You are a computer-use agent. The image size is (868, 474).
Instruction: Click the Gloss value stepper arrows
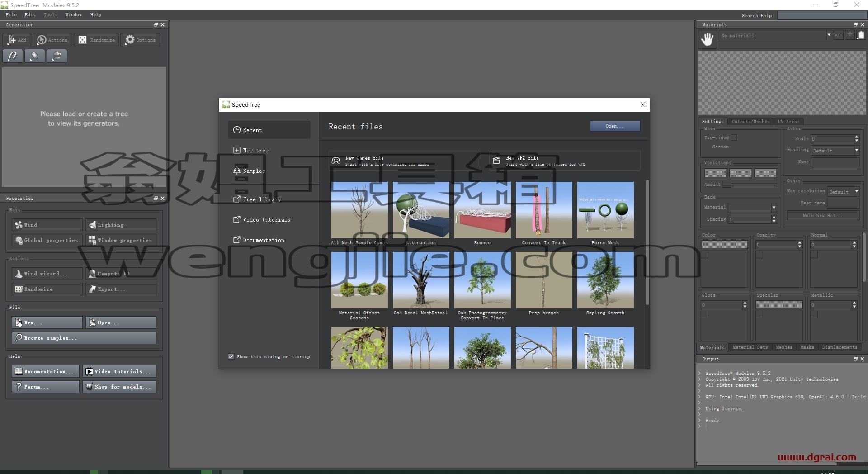[x=745, y=305]
